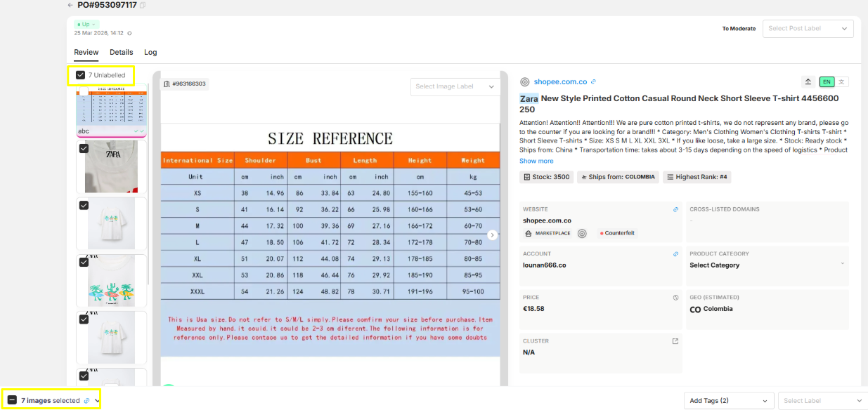Click the MARKETPLACE badge
The image size is (868, 410).
(x=548, y=233)
